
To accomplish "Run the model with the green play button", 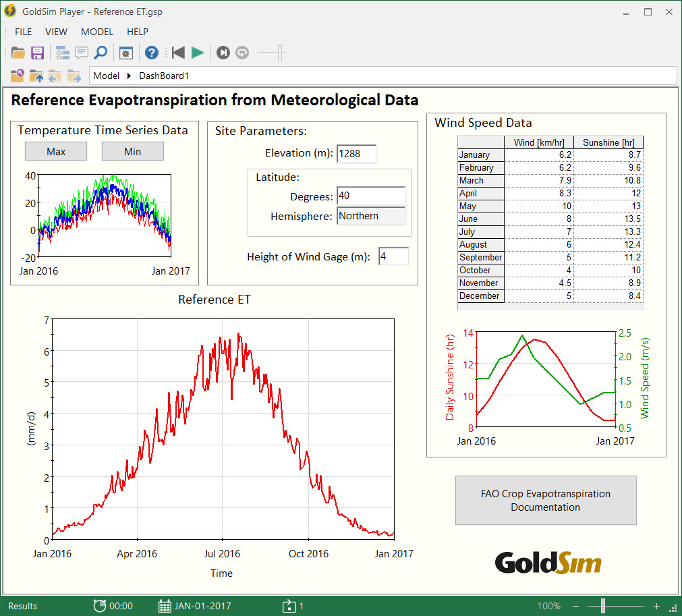I will [x=198, y=53].
